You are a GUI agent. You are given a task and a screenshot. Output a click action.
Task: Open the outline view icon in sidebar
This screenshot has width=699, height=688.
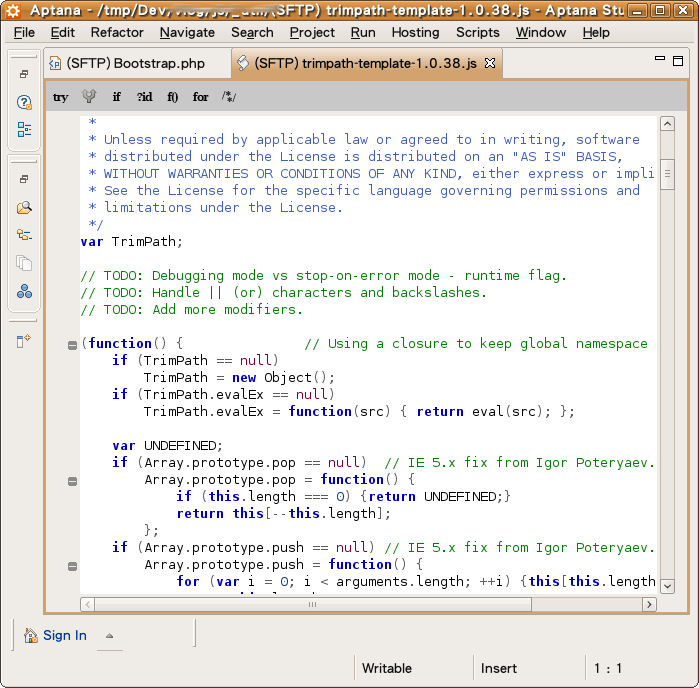24,130
